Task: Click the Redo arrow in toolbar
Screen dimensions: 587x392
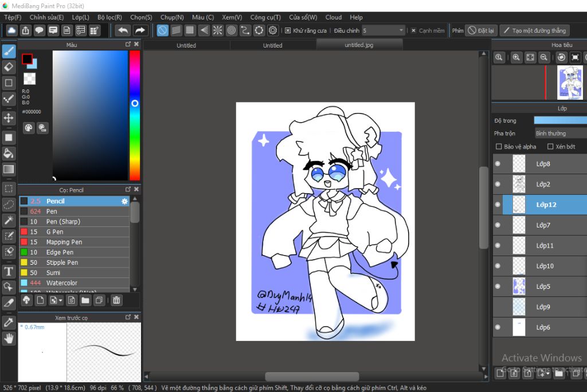Action: pyautogui.click(x=140, y=30)
